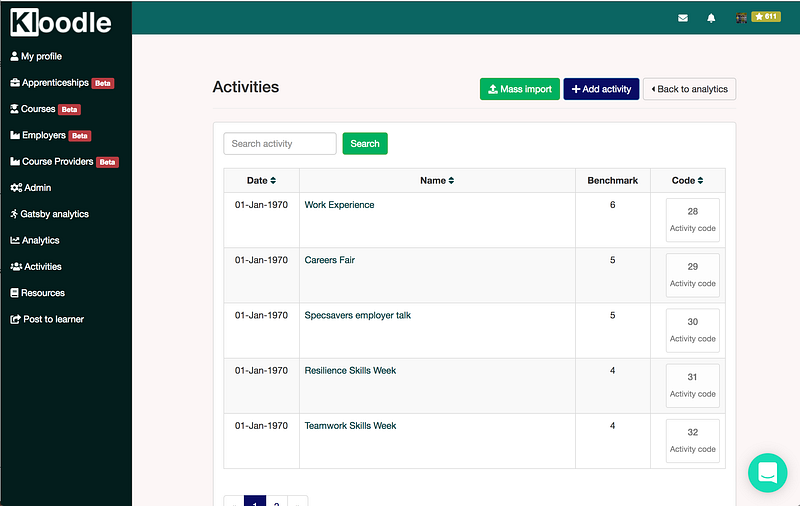Click the 611 star points badge
Image resolution: width=800 pixels, height=506 pixels.
[x=766, y=17]
